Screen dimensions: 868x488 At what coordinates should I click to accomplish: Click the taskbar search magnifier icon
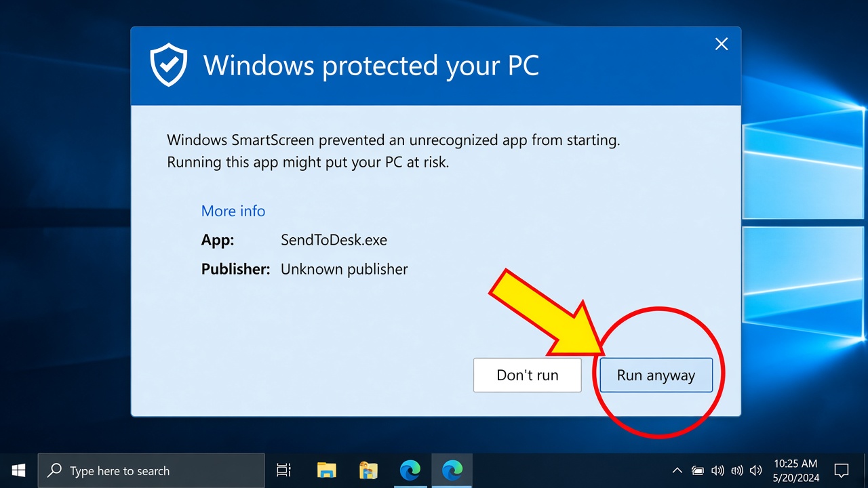pyautogui.click(x=54, y=470)
